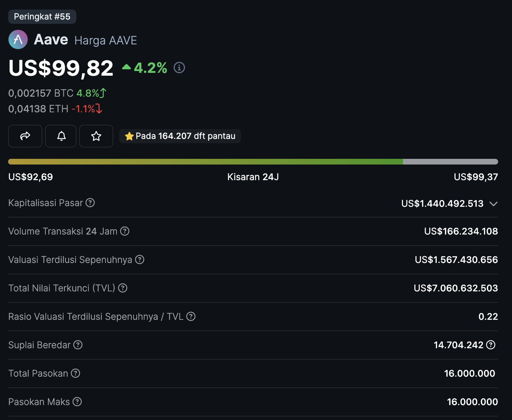Open help icon beside Suplai Beredar label
The image size is (512, 420).
tap(78, 345)
